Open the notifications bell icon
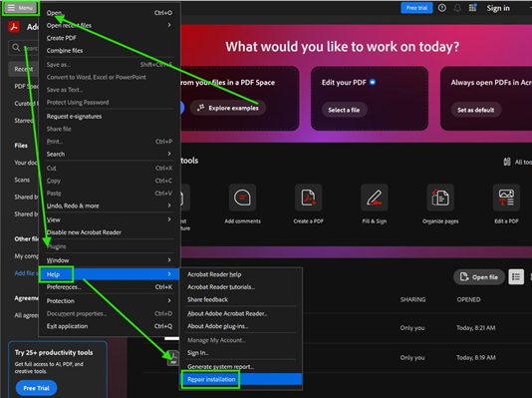This screenshot has height=398, width=532. click(x=457, y=8)
